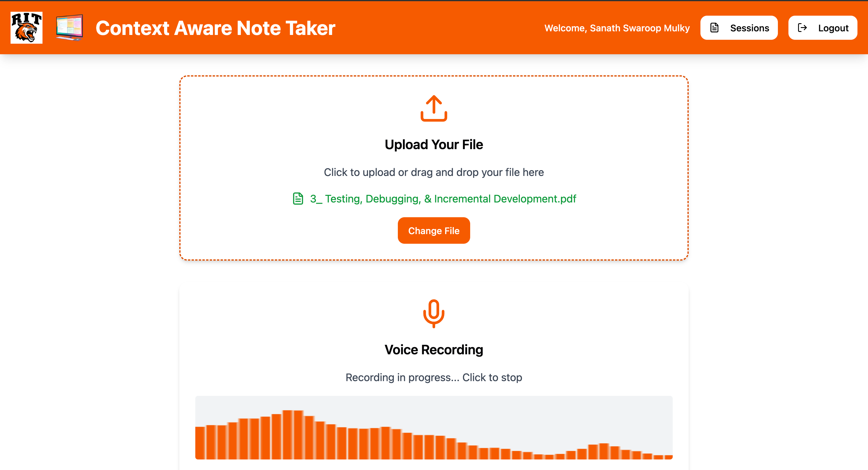Click the welcome user name text
The height and width of the screenshot is (470, 868).
[617, 28]
